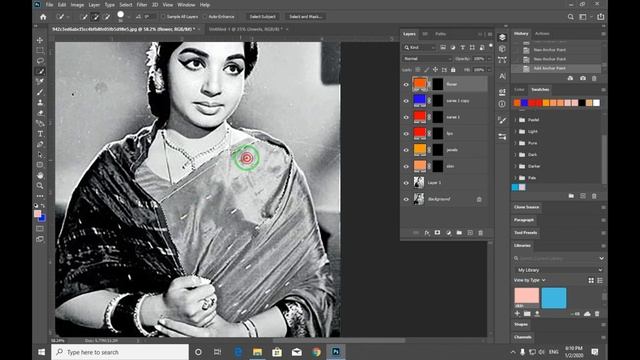
Task: Select the Eraser tool
Action: coord(40,113)
